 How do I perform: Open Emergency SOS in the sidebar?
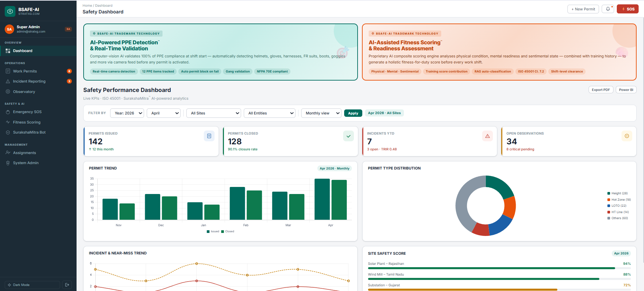tap(38, 112)
